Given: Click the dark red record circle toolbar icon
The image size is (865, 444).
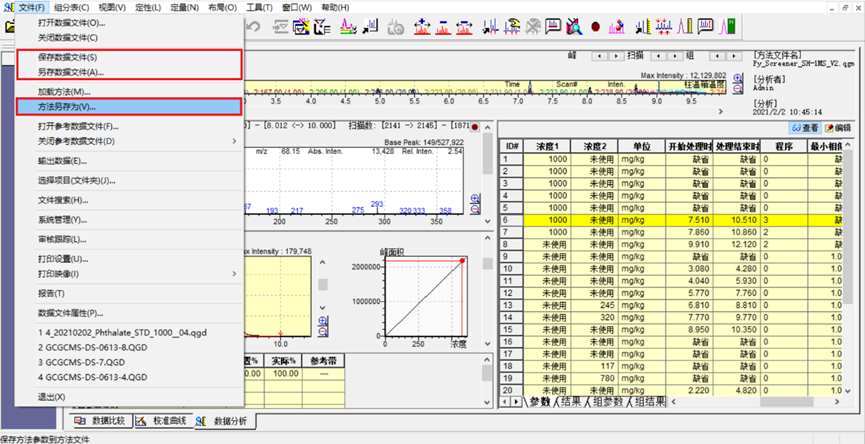Looking at the screenshot, I should [x=595, y=26].
